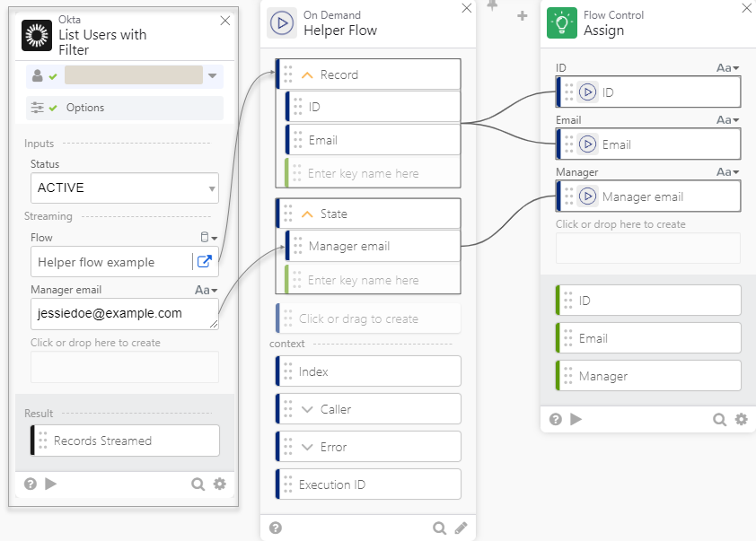This screenshot has height=541, width=756.
Task: Open Helper flow example in new window icon
Action: tap(204, 262)
